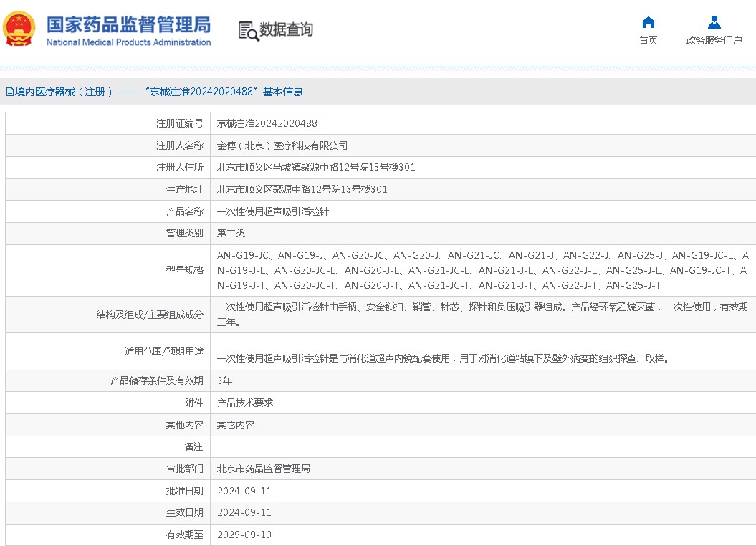Open 产品技术要求 attachment link
This screenshot has height=546, width=756.
coord(245,403)
